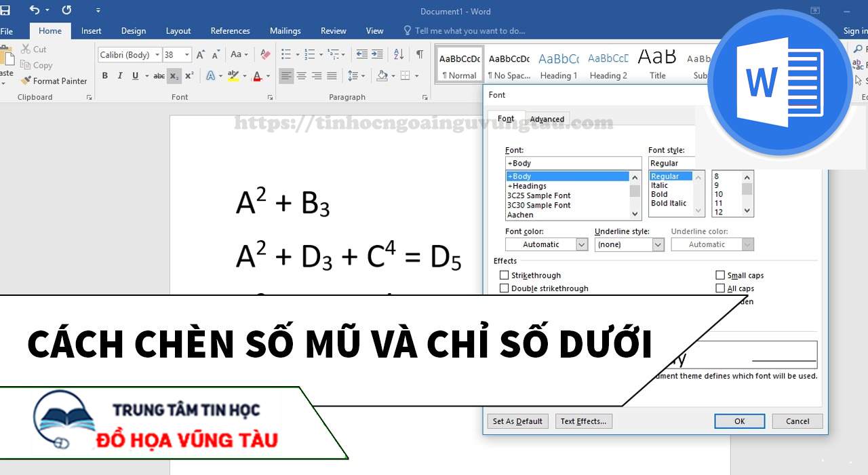Justify the paragraph text
The image size is (868, 475).
click(x=332, y=76)
